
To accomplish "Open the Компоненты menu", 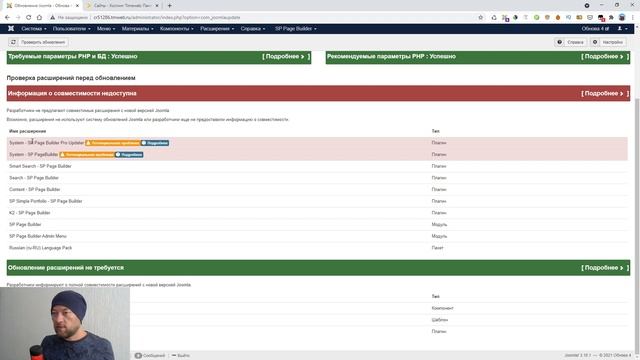I will (177, 29).
